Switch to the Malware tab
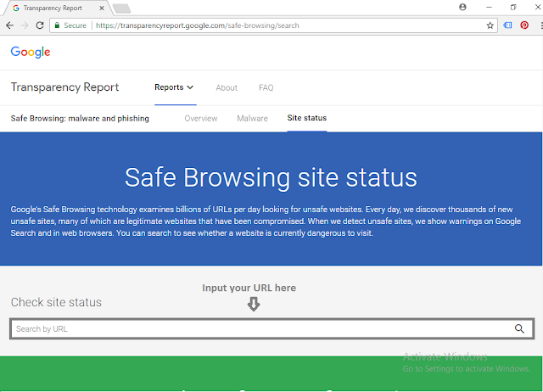Screen dimensions: 543x392 tap(253, 119)
